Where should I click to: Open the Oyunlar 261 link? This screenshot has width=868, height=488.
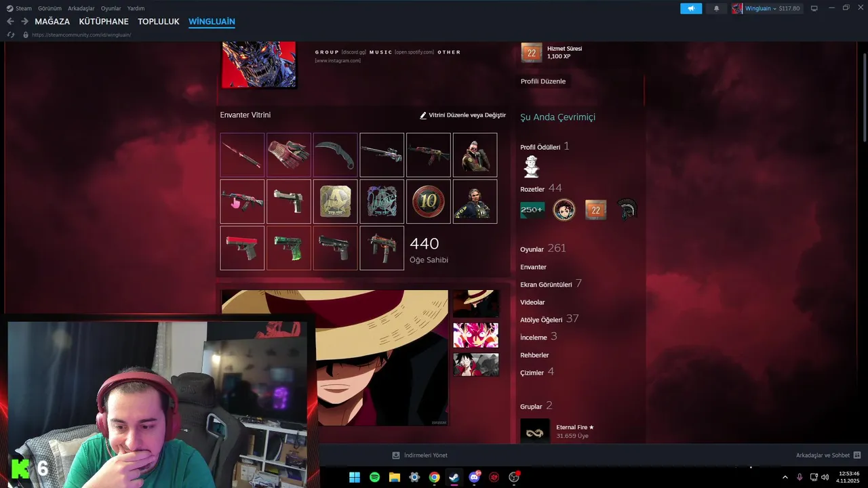click(542, 249)
